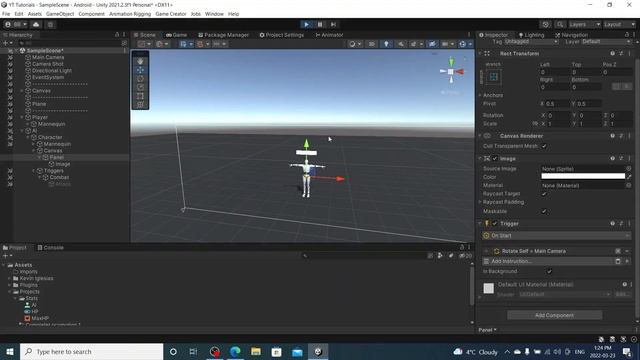Click the paste clipboard icon beside Add Instruction
The height and width of the screenshot is (360, 640).
pyautogui.click(x=618, y=261)
